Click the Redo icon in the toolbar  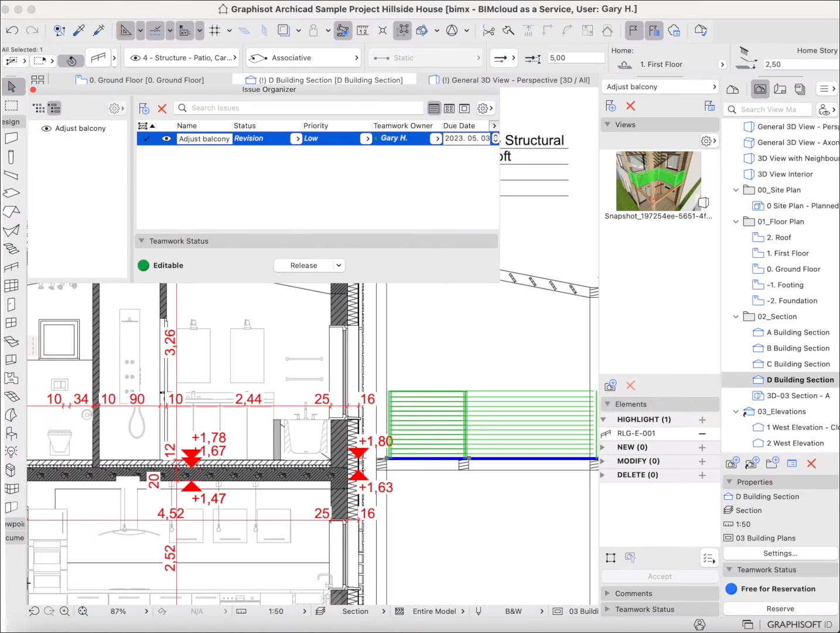[x=33, y=30]
